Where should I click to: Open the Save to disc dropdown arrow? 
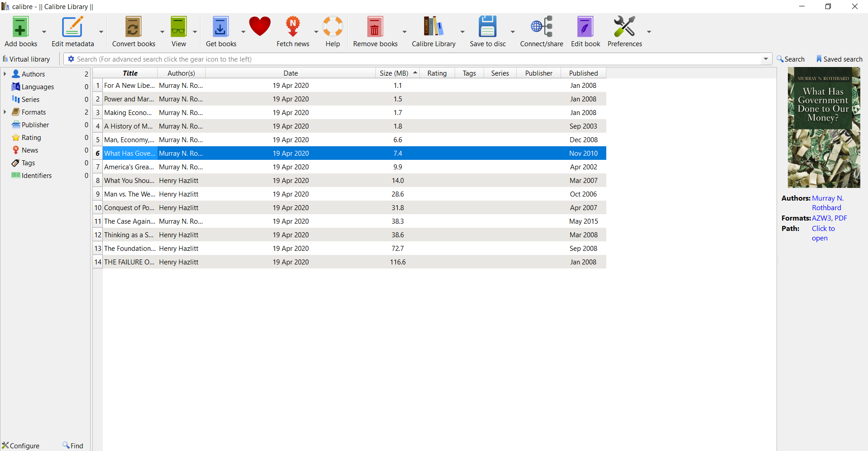tap(513, 32)
